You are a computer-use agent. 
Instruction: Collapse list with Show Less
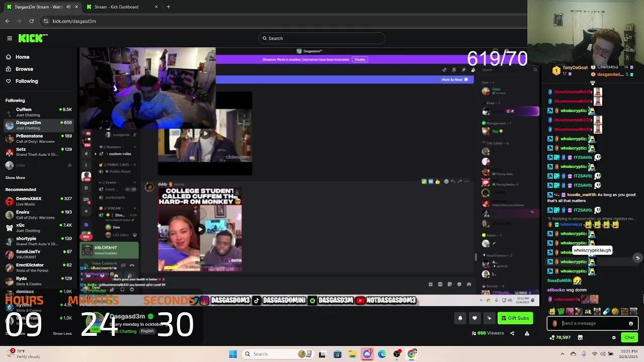[x=62, y=333]
